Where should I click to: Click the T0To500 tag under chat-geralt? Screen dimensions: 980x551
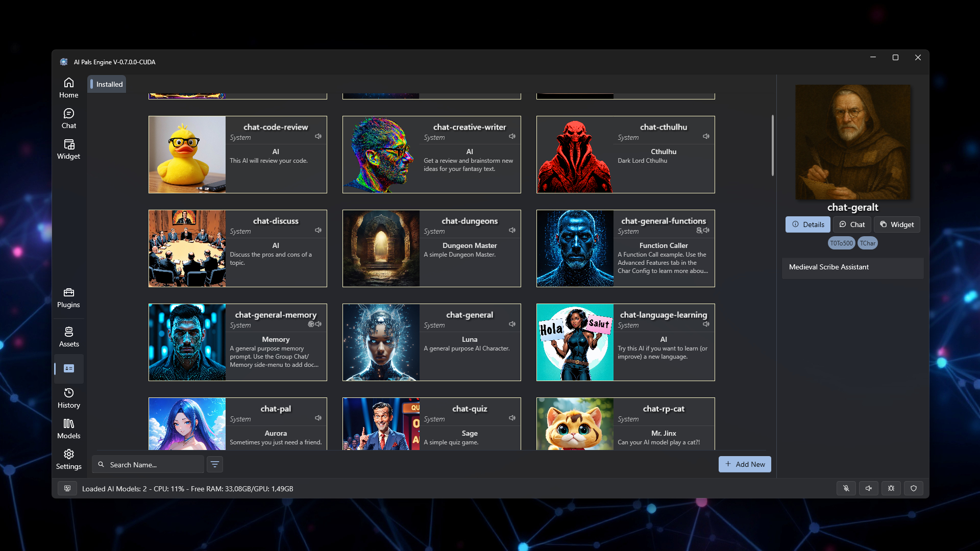tap(841, 243)
